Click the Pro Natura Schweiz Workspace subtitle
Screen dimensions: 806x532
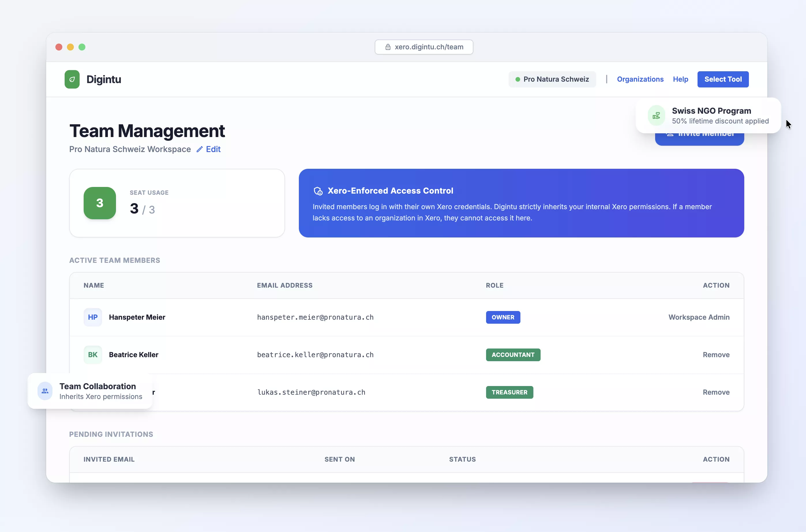[x=130, y=149]
